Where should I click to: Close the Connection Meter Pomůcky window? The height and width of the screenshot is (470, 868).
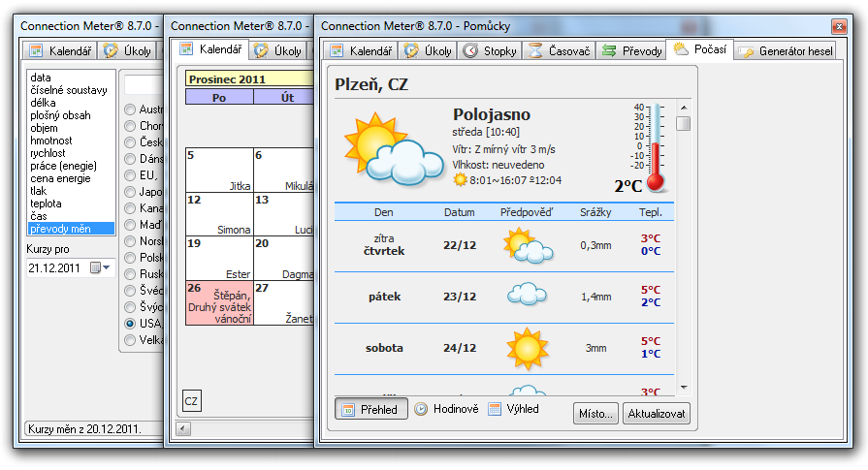click(x=839, y=26)
